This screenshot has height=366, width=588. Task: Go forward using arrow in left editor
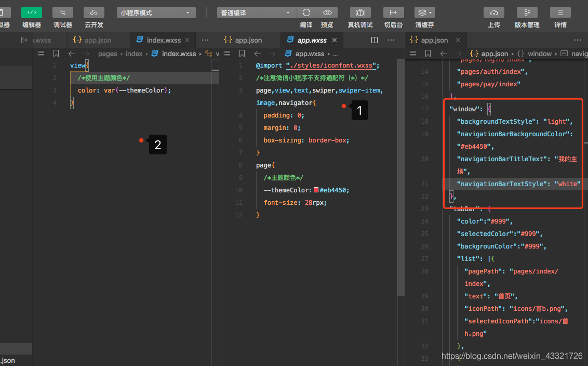point(86,54)
